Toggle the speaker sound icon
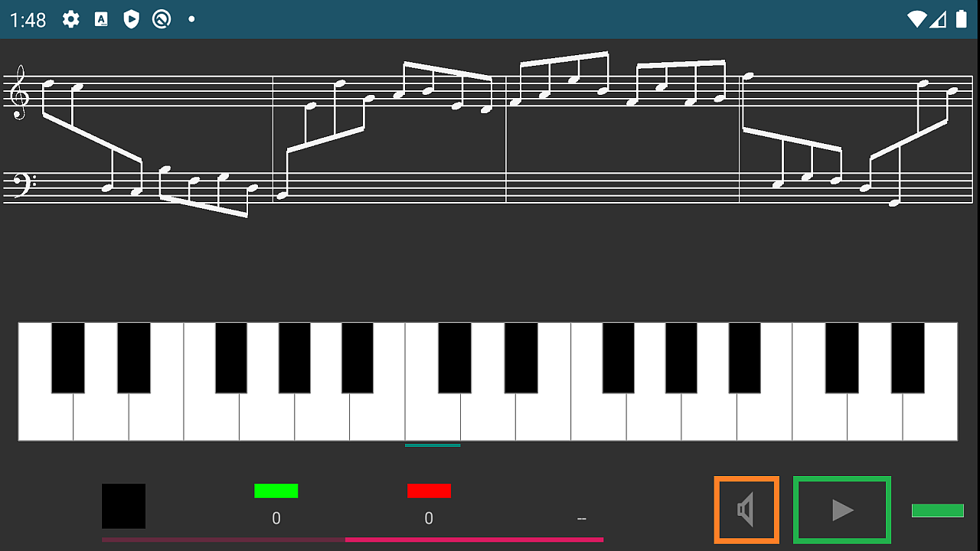Screen dimensions: 980x551 (x=746, y=510)
